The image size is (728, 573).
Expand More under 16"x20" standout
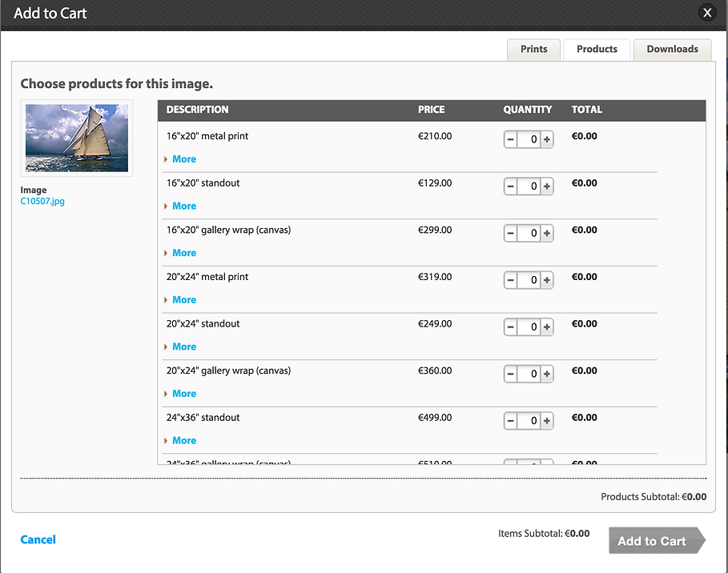click(184, 206)
